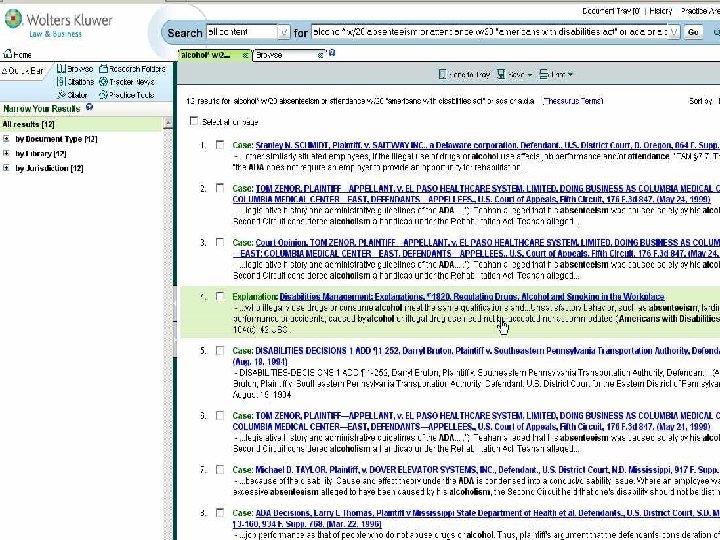Check Select all on page

tap(194, 121)
